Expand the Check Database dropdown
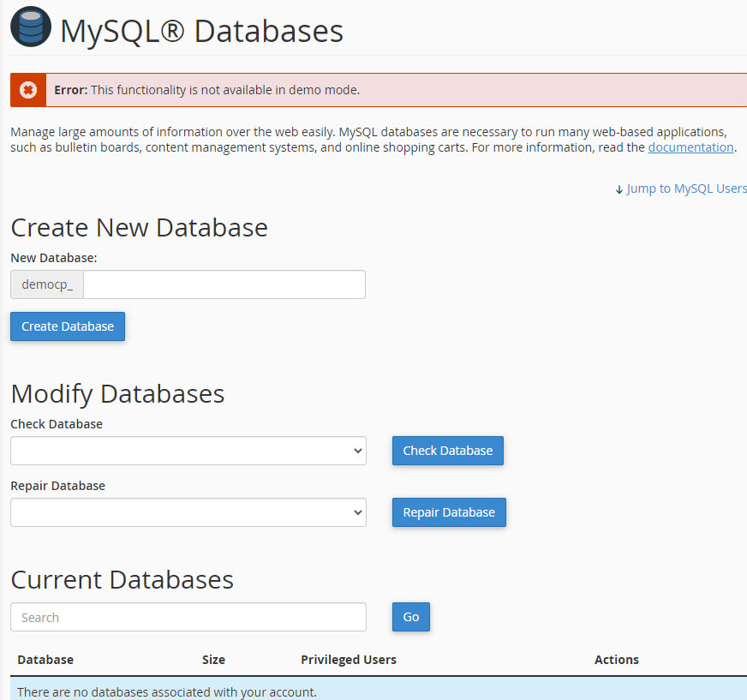Image resolution: width=747 pixels, height=700 pixels. (188, 451)
